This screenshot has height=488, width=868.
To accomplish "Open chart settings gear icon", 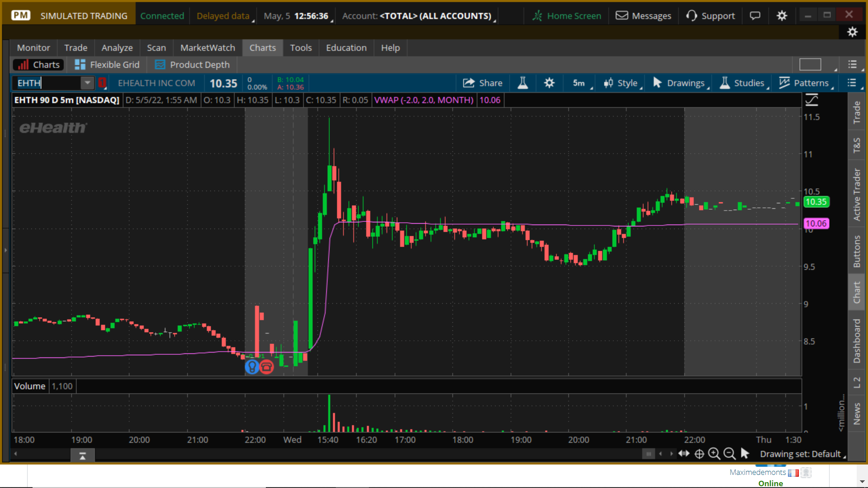I will [549, 83].
